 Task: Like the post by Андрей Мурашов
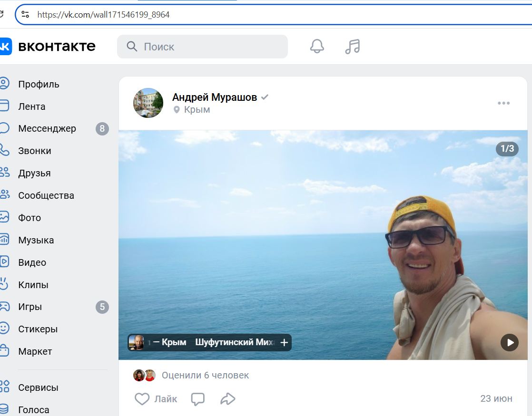pyautogui.click(x=155, y=399)
